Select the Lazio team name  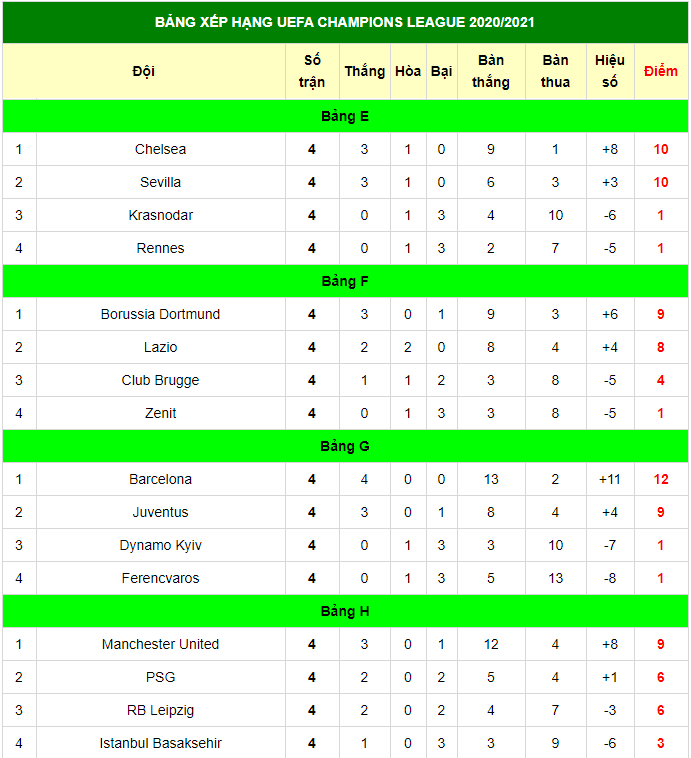point(160,347)
